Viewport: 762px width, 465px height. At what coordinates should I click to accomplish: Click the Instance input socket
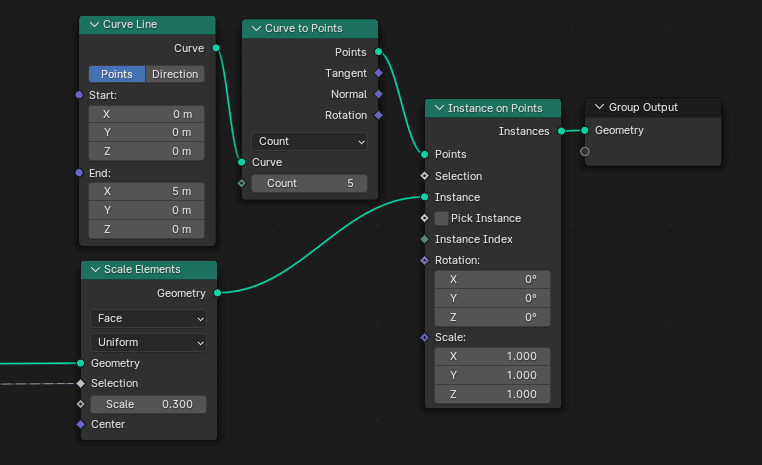(x=425, y=197)
